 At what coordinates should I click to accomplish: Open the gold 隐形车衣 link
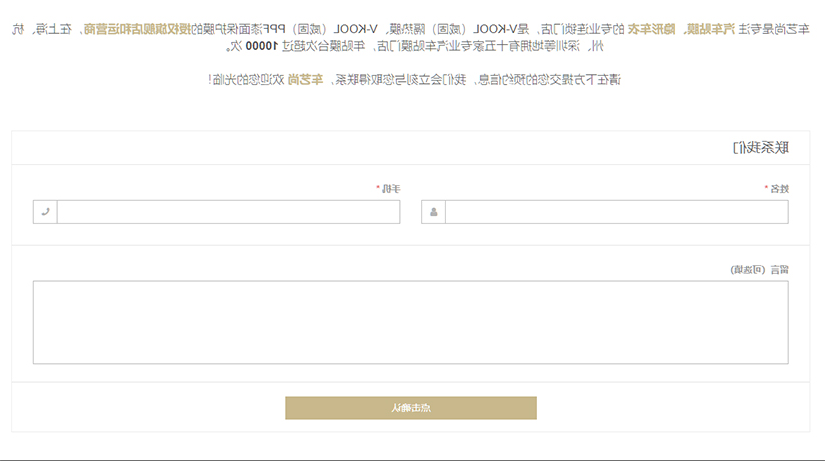click(651, 29)
